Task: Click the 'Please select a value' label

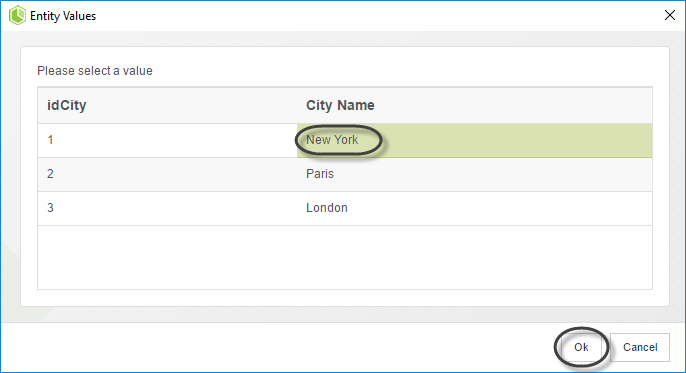Action: pos(95,71)
